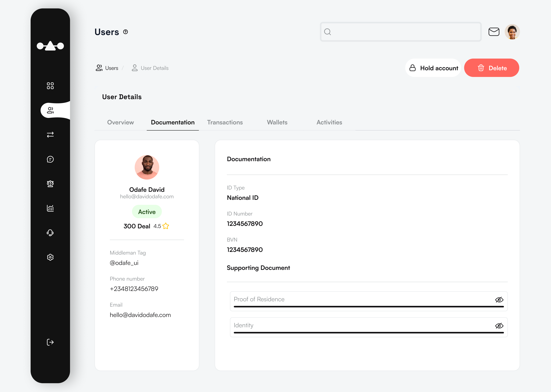Select the Documentation tab

173,122
